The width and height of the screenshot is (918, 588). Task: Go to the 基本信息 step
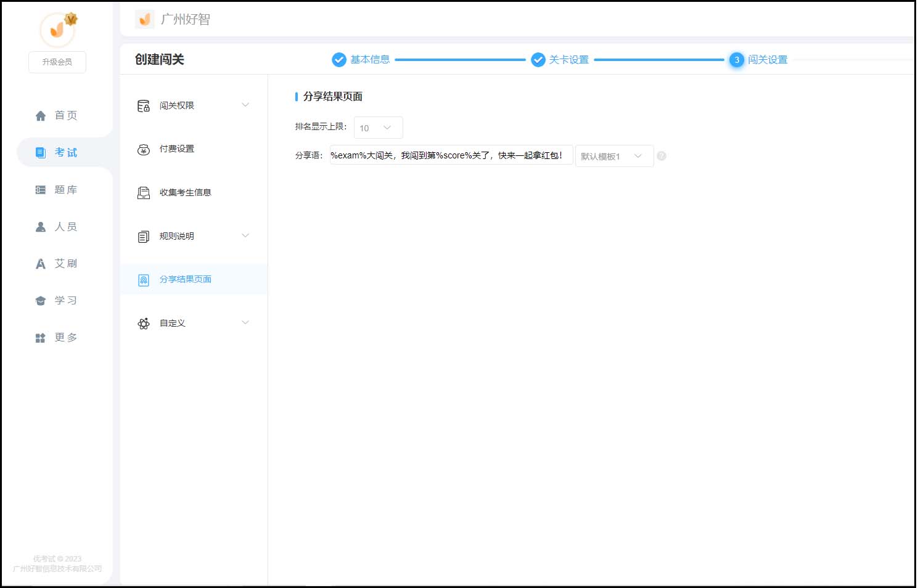pos(369,60)
